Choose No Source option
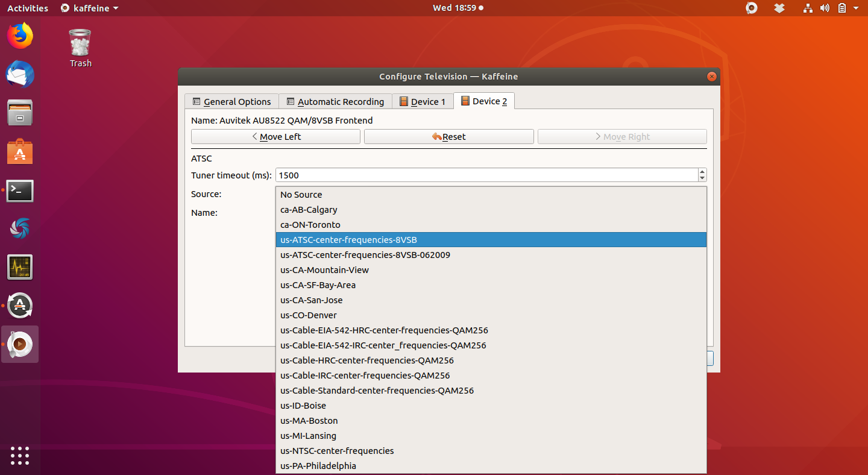Viewport: 868px width, 475px height. [491, 195]
